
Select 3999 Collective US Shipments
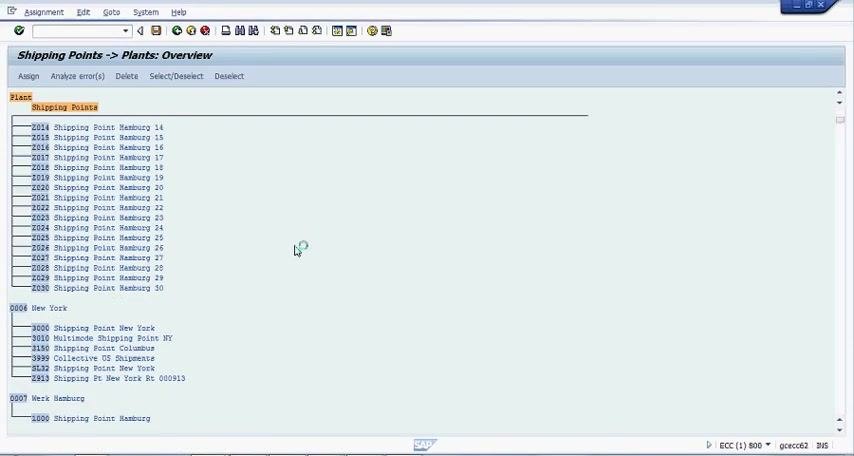pyautogui.click(x=93, y=358)
